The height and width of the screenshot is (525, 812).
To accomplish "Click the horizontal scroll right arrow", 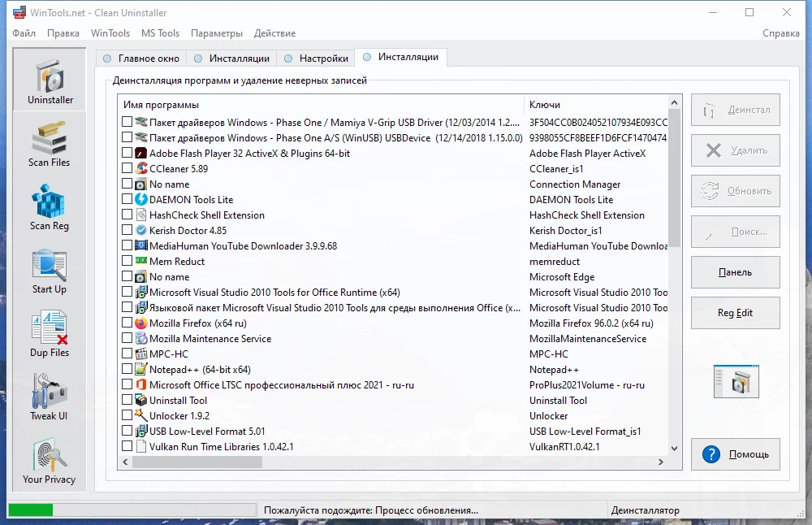I will click(x=661, y=462).
